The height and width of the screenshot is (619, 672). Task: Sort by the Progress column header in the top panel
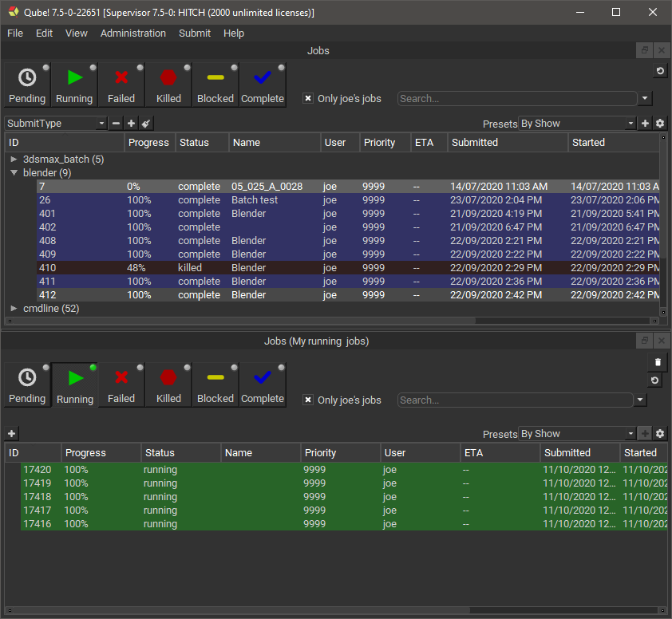coord(149,143)
